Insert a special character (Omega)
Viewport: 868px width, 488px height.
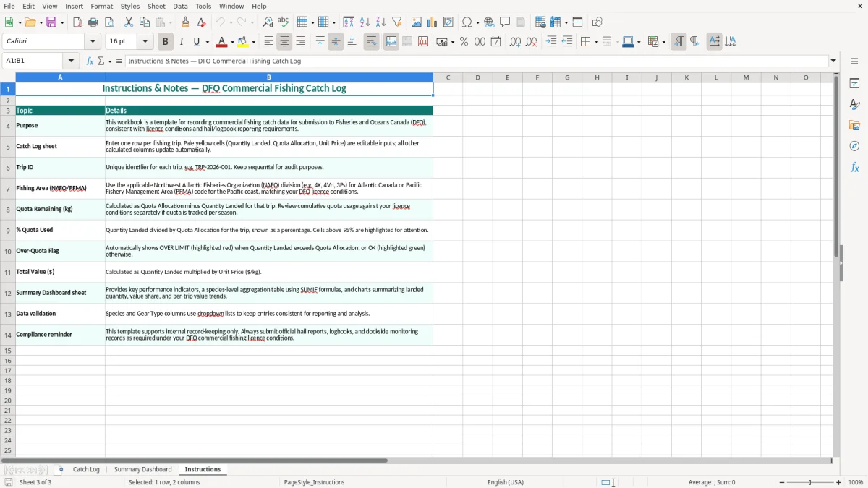pos(467,22)
